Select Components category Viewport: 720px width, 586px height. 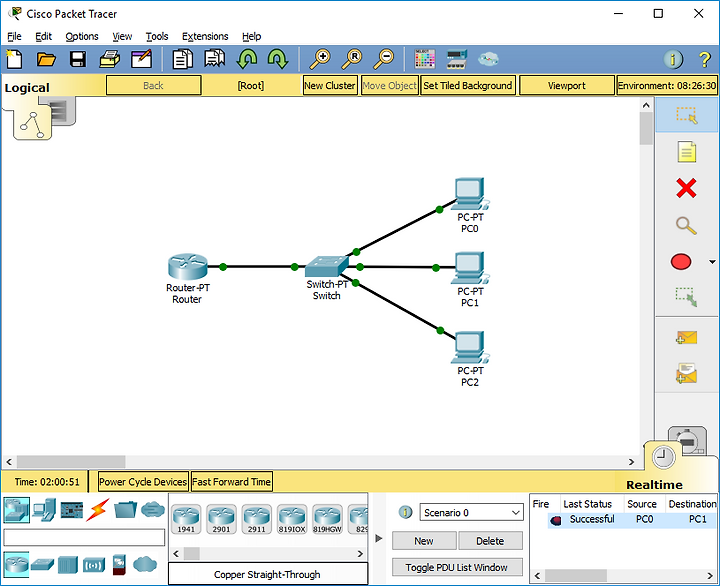tap(72, 510)
